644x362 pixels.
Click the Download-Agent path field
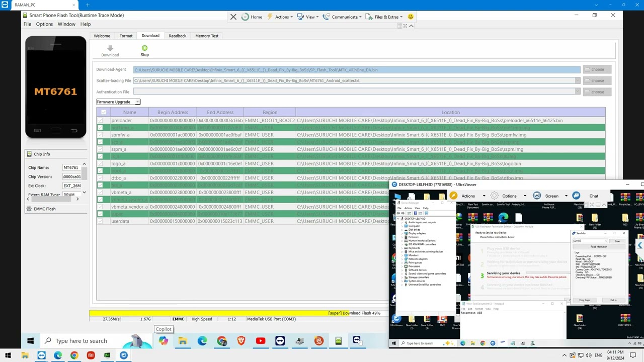pos(357,70)
